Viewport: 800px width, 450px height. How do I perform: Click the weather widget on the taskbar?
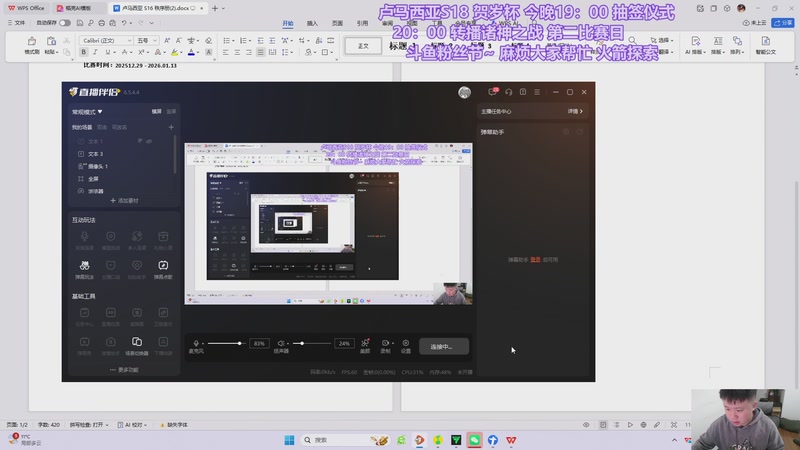click(26, 440)
